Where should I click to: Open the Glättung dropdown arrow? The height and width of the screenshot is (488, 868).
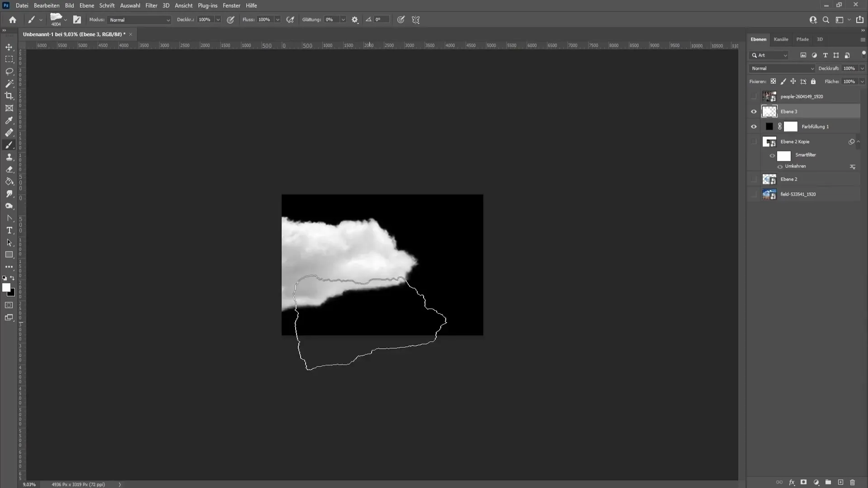pyautogui.click(x=343, y=20)
